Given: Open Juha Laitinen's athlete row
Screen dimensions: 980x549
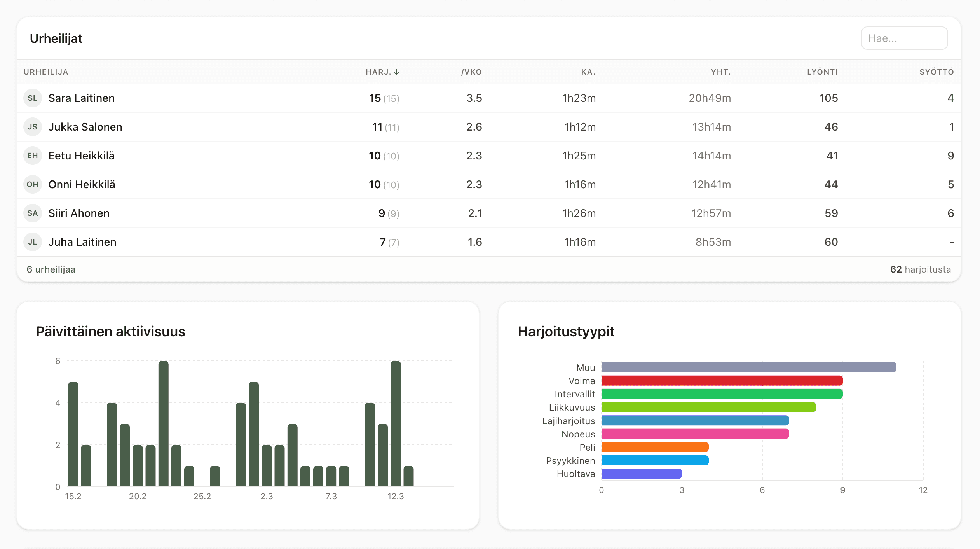Looking at the screenshot, I should pyautogui.click(x=82, y=242).
